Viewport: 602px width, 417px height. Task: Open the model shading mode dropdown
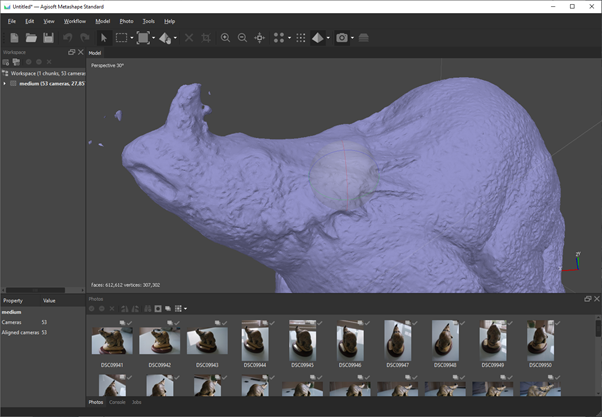pos(329,38)
